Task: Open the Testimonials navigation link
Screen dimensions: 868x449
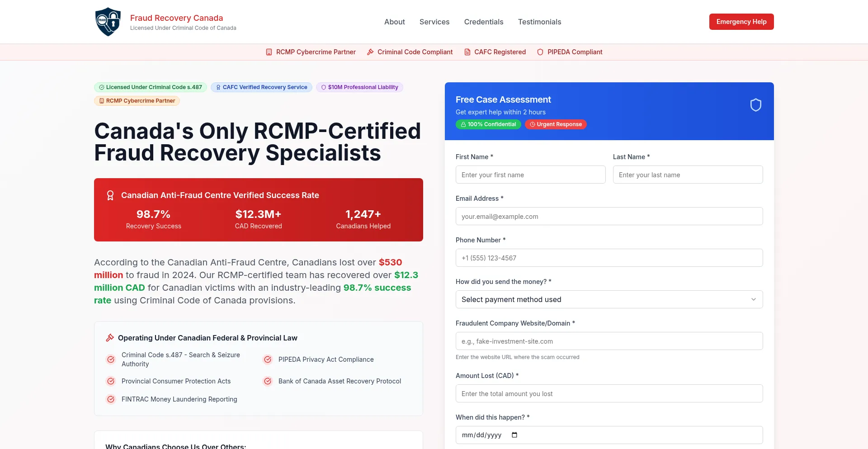Action: click(x=539, y=22)
